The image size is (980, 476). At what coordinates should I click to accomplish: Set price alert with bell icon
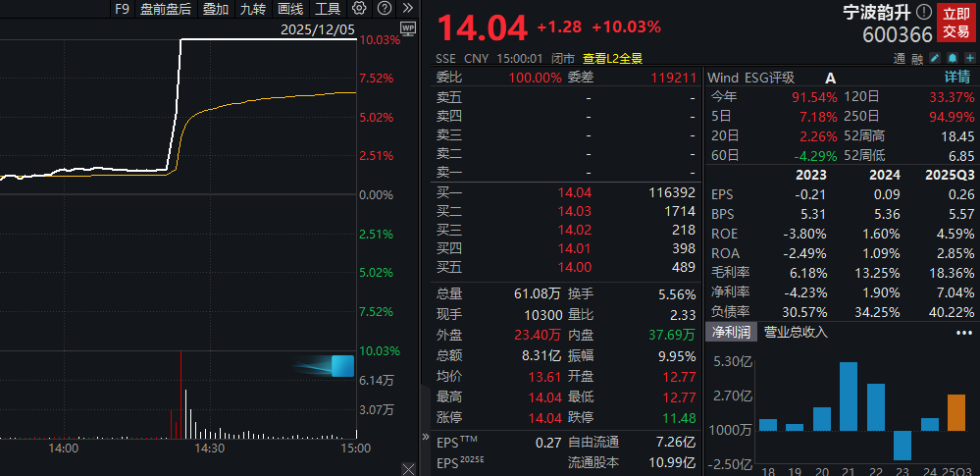coord(952,58)
